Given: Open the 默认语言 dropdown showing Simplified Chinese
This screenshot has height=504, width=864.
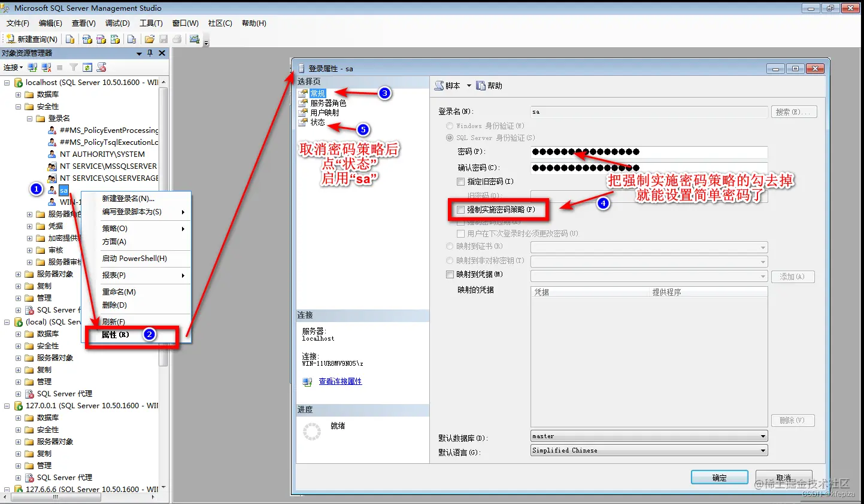Looking at the screenshot, I should (x=649, y=450).
